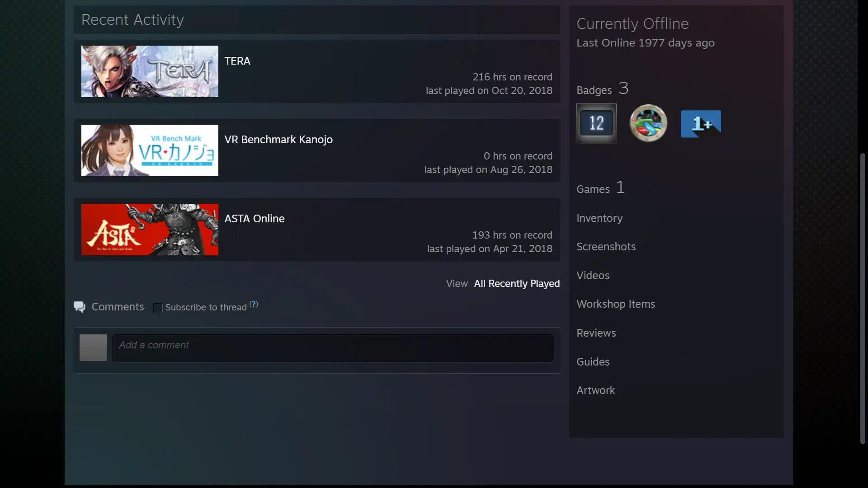Open the level 12 badge icon

click(x=596, y=123)
